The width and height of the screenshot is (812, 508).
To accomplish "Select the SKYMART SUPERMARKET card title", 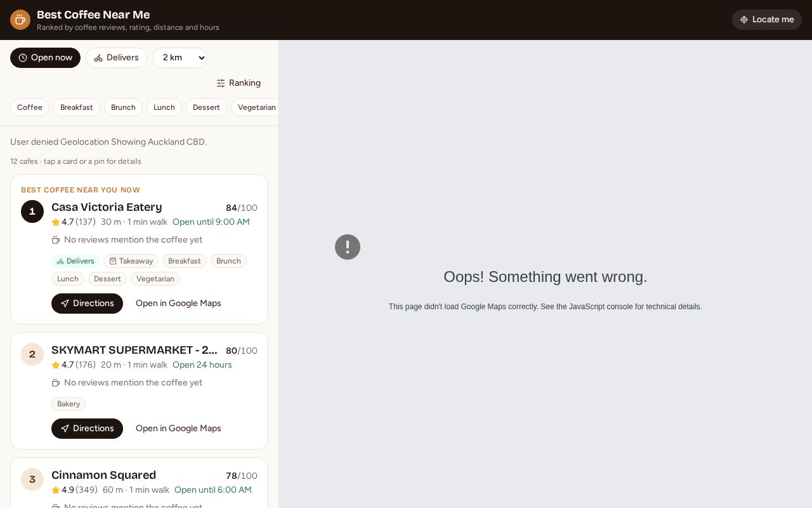I will (x=134, y=350).
